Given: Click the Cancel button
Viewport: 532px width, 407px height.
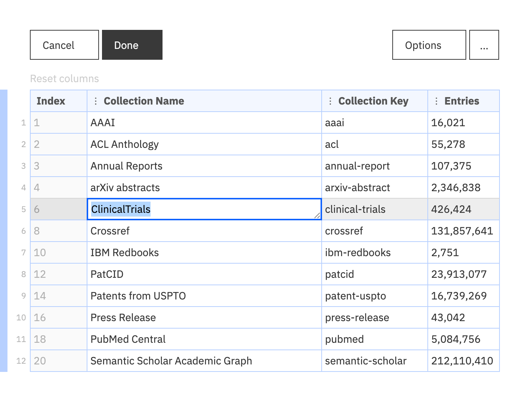Looking at the screenshot, I should [x=64, y=45].
